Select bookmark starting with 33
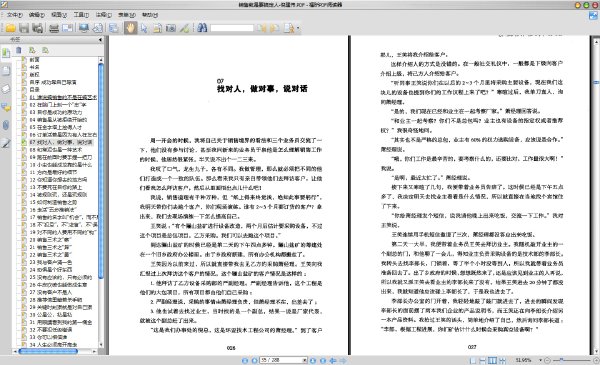 click(x=48, y=337)
